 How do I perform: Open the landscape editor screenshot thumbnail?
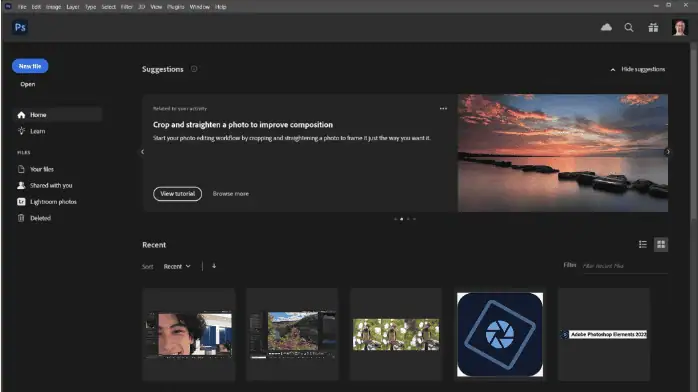tap(292, 334)
